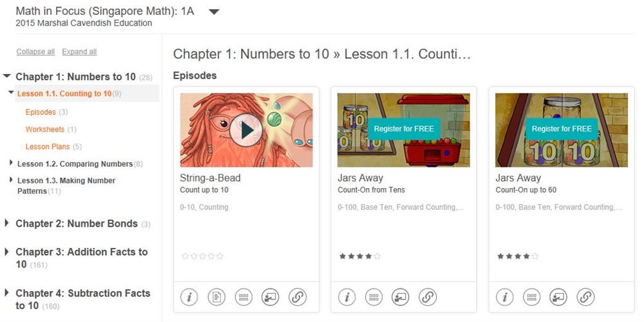The height and width of the screenshot is (322, 644).
Task: Rate String-a-Bead with the star rating
Action: pos(202,256)
